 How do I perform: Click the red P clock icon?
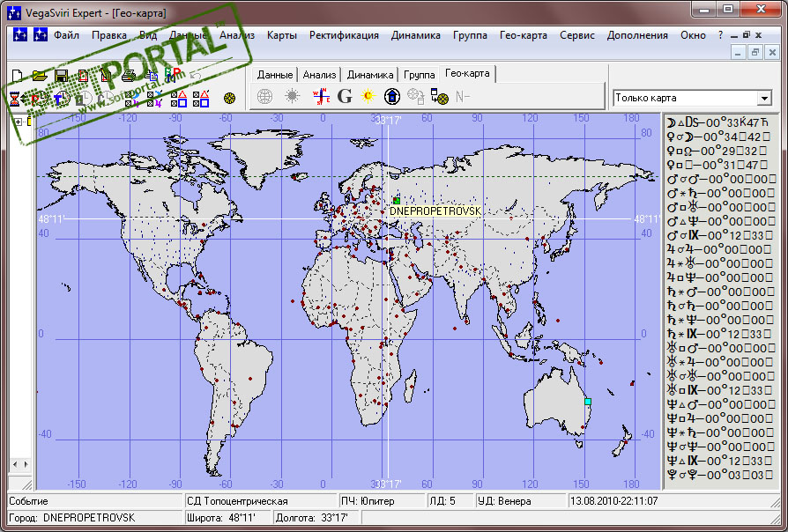pos(39,99)
